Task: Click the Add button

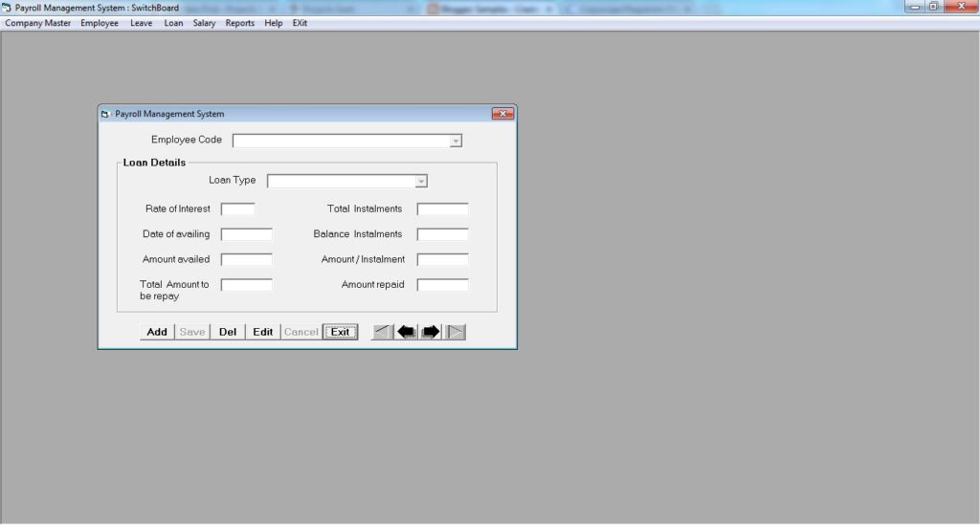Action: click(157, 332)
